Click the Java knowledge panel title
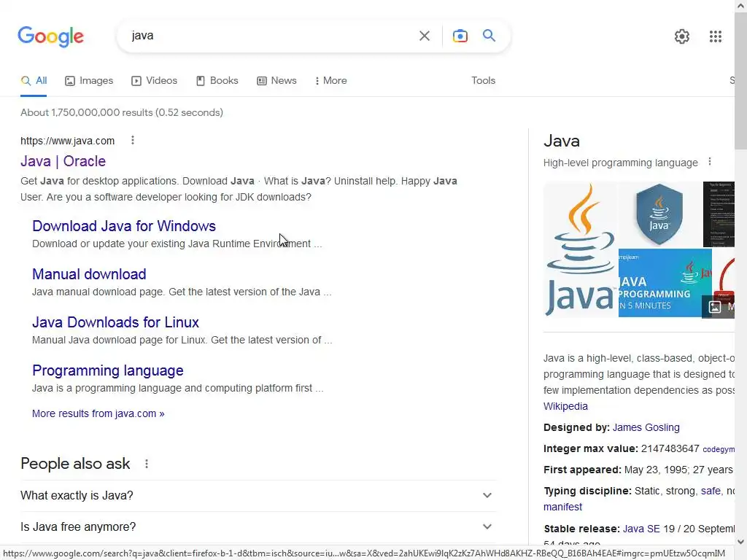Image resolution: width=747 pixels, height=560 pixels. click(562, 141)
